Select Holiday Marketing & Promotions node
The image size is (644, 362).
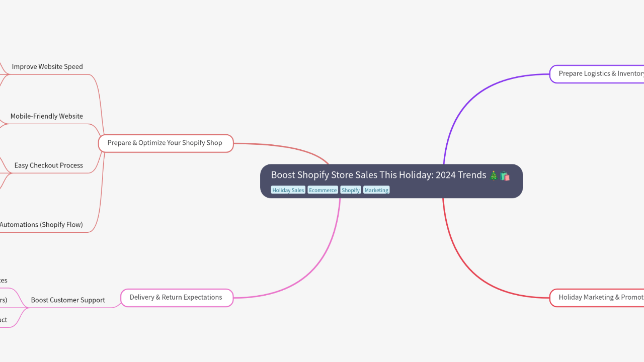point(597,298)
